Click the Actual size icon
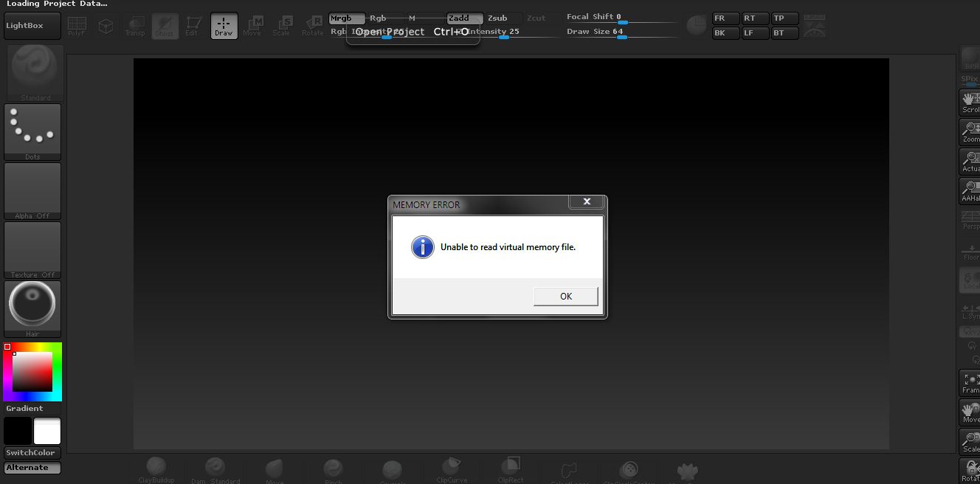The width and height of the screenshot is (980, 484). click(970, 162)
